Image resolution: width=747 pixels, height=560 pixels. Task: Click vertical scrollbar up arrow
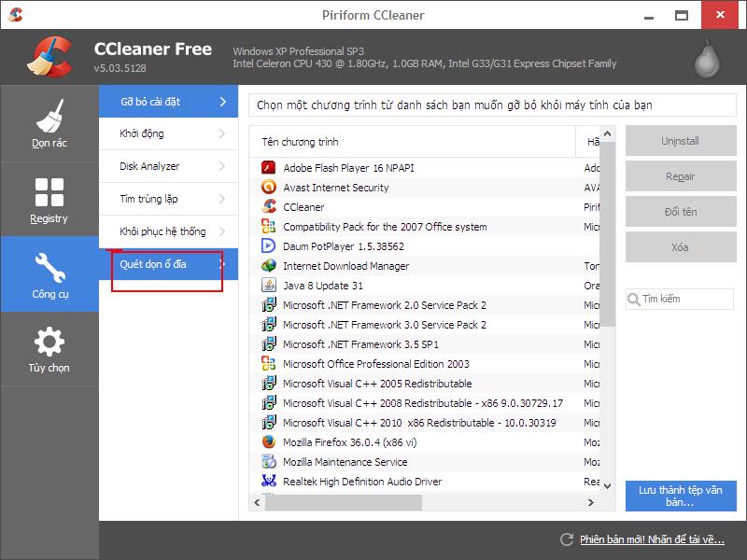pos(608,134)
